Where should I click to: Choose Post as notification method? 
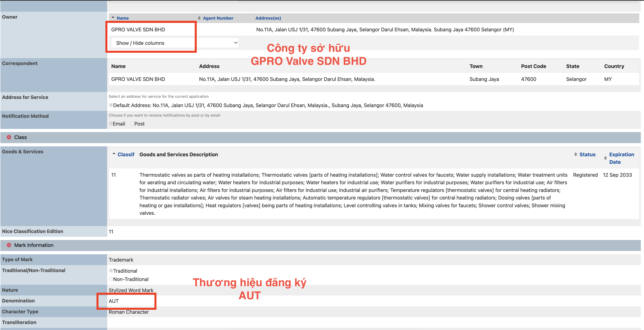[132, 124]
